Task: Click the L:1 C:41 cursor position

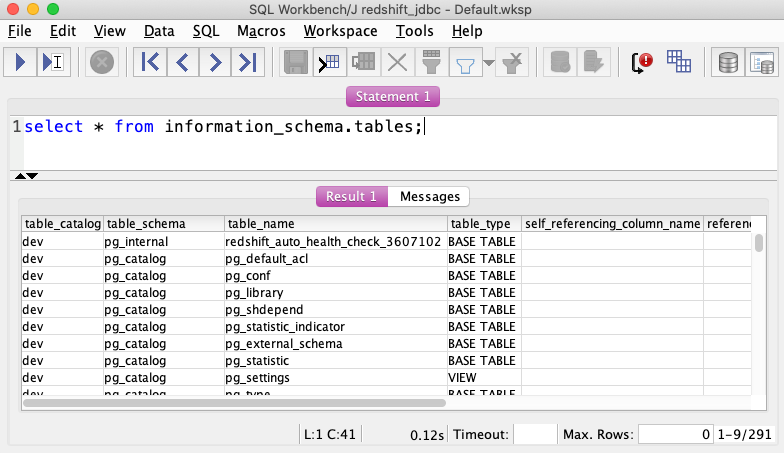Action: pos(330,434)
